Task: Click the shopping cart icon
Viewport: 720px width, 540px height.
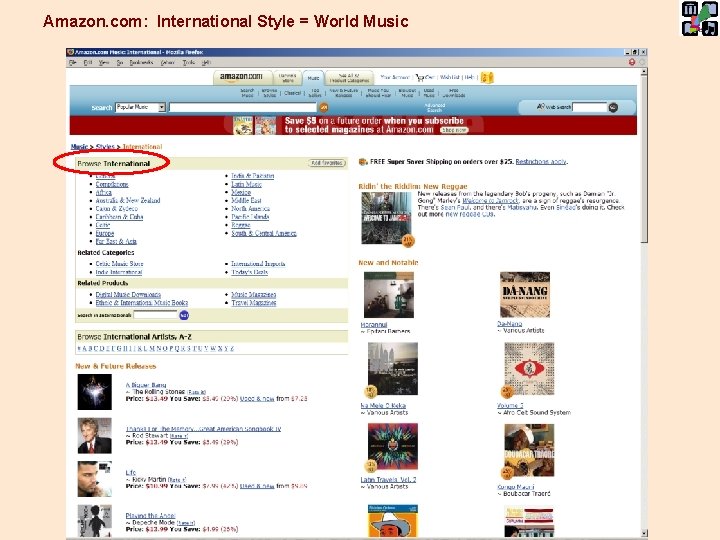Action: [x=420, y=78]
